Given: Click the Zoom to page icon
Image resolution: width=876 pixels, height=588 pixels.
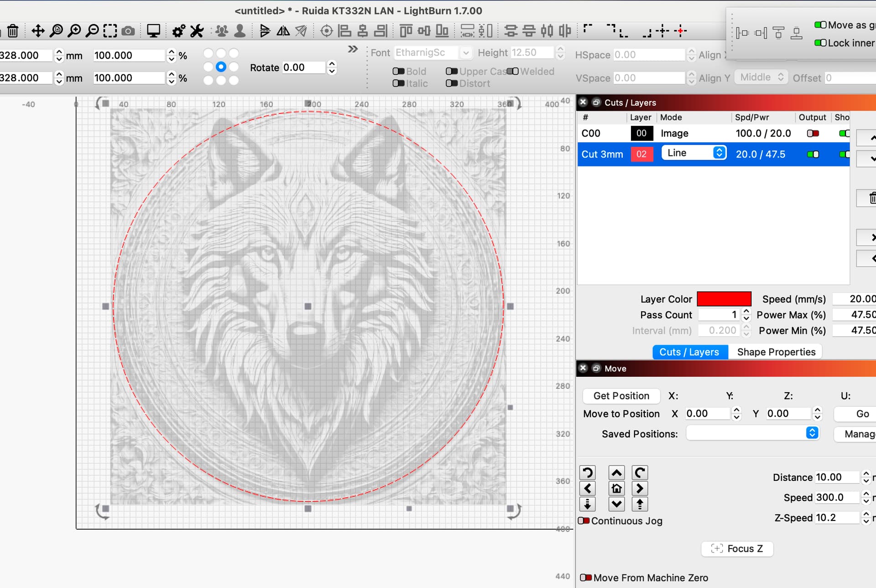Looking at the screenshot, I should tap(56, 31).
